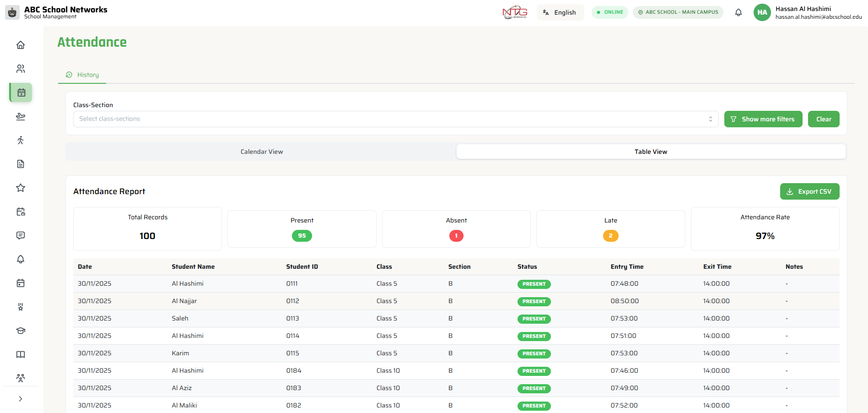Open the walking person sidebar icon
Screen dimensions: 868x413
pyautogui.click(x=21, y=140)
